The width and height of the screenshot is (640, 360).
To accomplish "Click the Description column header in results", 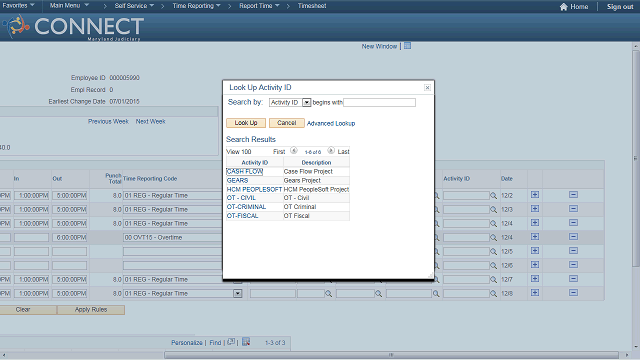I will [316, 162].
